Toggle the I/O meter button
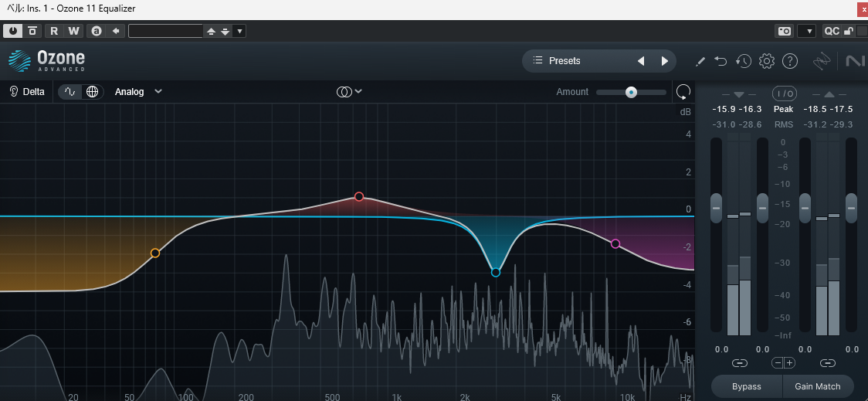 click(x=783, y=93)
